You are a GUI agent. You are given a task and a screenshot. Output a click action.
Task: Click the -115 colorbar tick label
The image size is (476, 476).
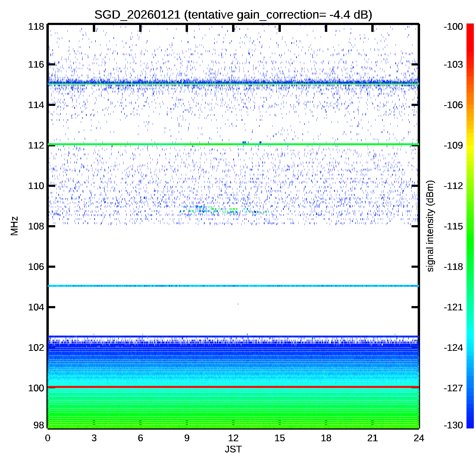click(453, 226)
